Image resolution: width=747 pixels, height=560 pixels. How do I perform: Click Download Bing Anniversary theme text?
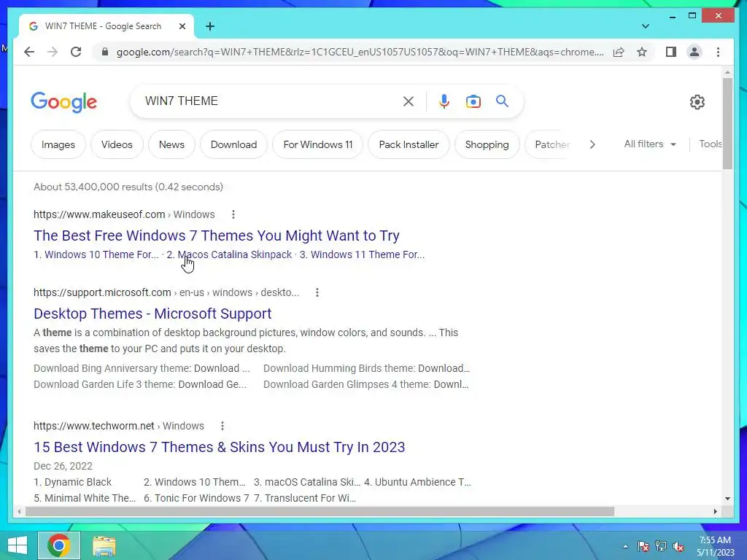[x=142, y=368]
